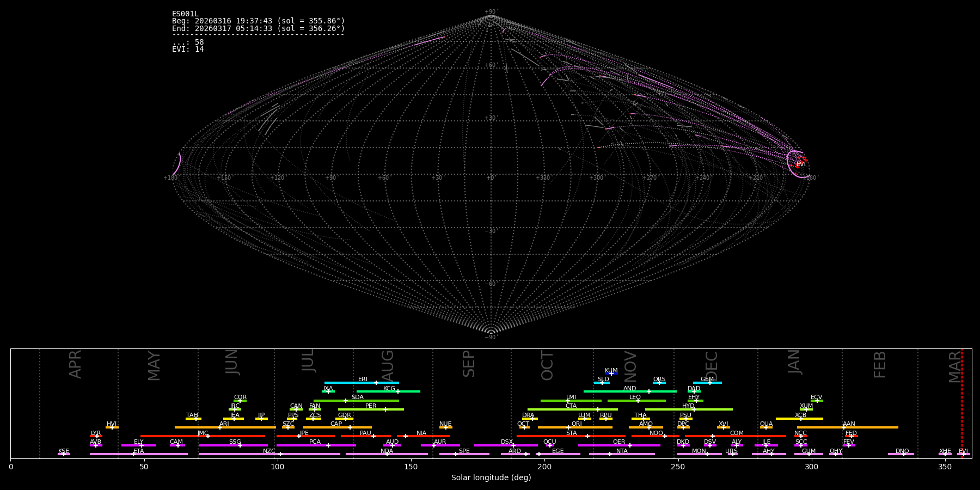Image resolution: width=980 pixels, height=490 pixels.
Task: Select the FEB month label
Action: point(880,365)
